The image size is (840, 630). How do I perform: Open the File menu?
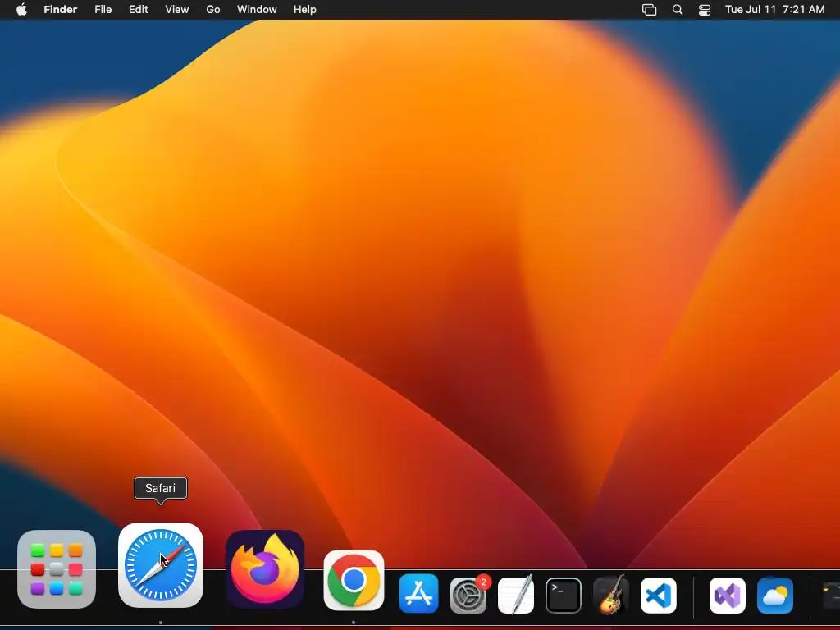[x=103, y=10]
